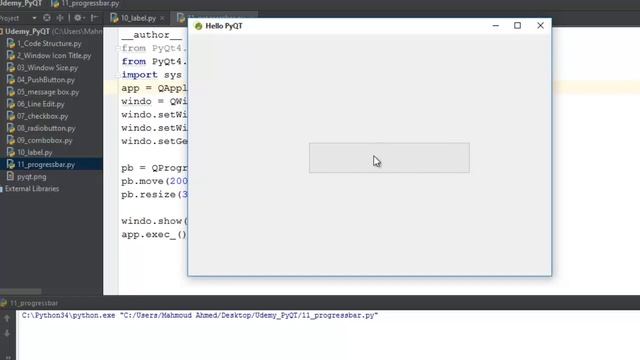Open 08_radiobutton.py file
Image resolution: width=640 pixels, height=360 pixels.
46,128
